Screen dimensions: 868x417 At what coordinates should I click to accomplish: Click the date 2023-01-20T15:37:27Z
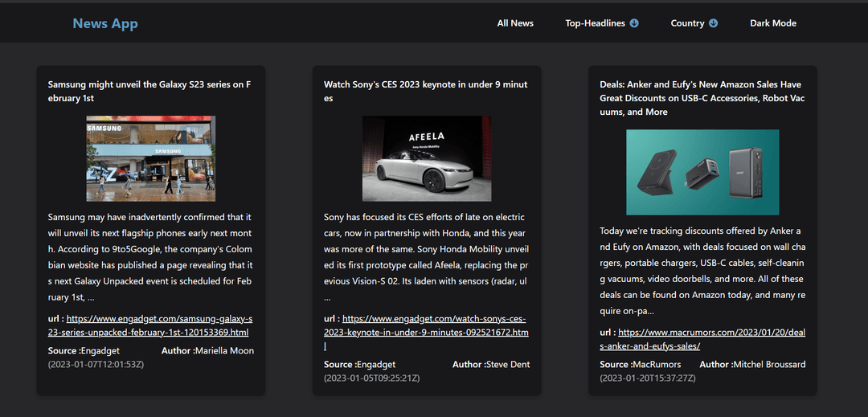(648, 378)
